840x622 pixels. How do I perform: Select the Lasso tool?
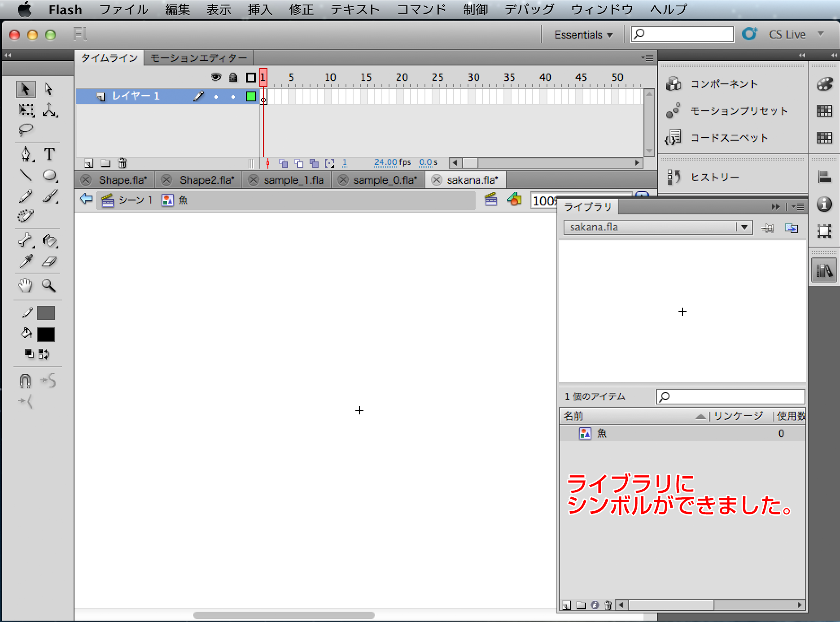(x=26, y=130)
